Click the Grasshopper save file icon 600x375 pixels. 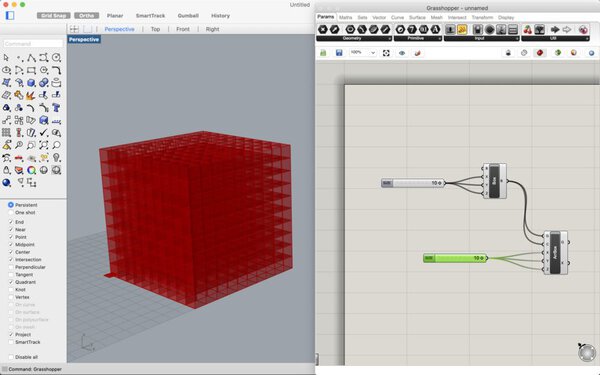(x=339, y=53)
